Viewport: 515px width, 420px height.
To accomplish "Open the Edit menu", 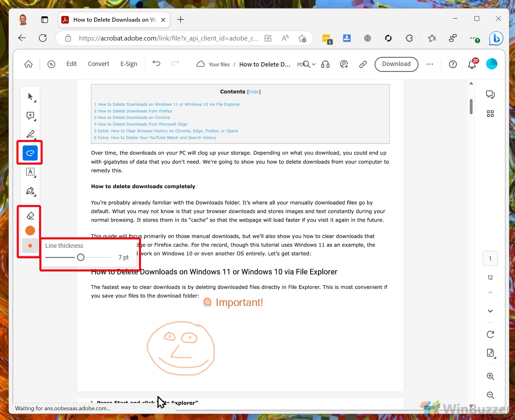I will point(72,64).
